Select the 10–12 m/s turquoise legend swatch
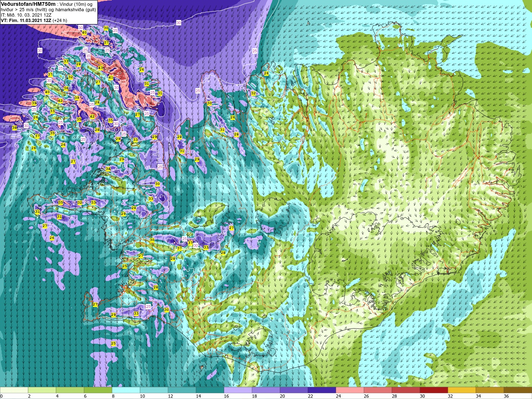 coord(154,390)
